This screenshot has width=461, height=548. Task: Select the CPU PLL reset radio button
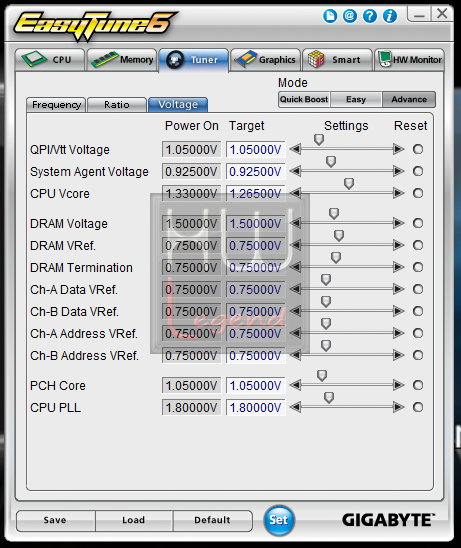418,407
